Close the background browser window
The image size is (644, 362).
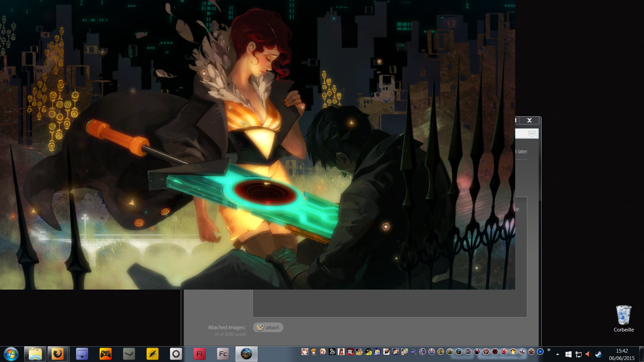coord(529,120)
